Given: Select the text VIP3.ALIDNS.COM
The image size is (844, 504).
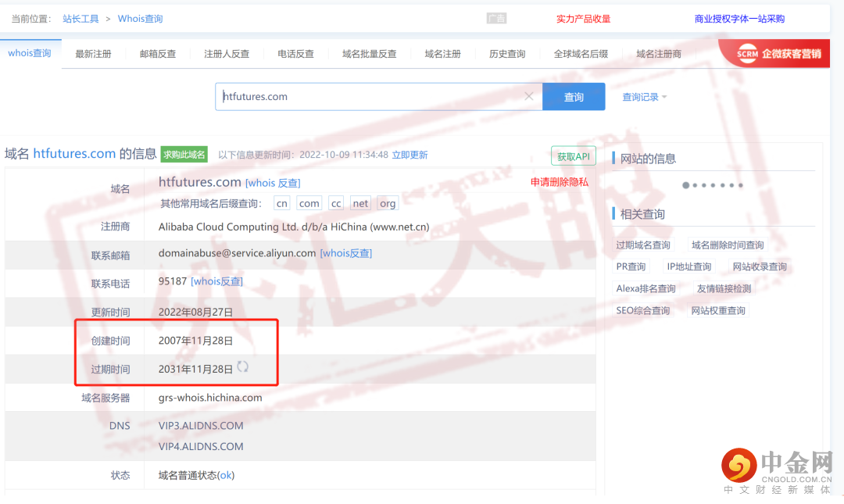Looking at the screenshot, I should 201,425.
